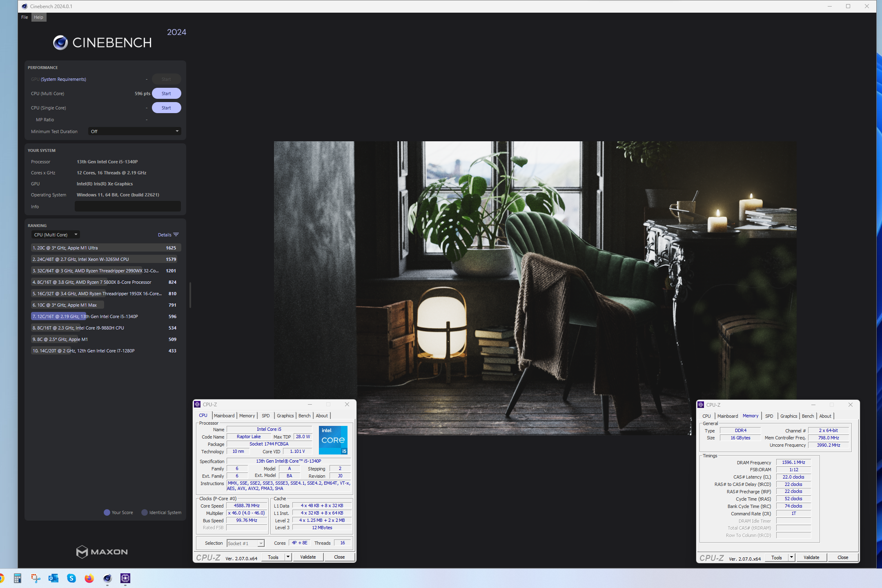Open Mainboard tab in right CPU-Z
The height and width of the screenshot is (588, 882).
tap(728, 416)
